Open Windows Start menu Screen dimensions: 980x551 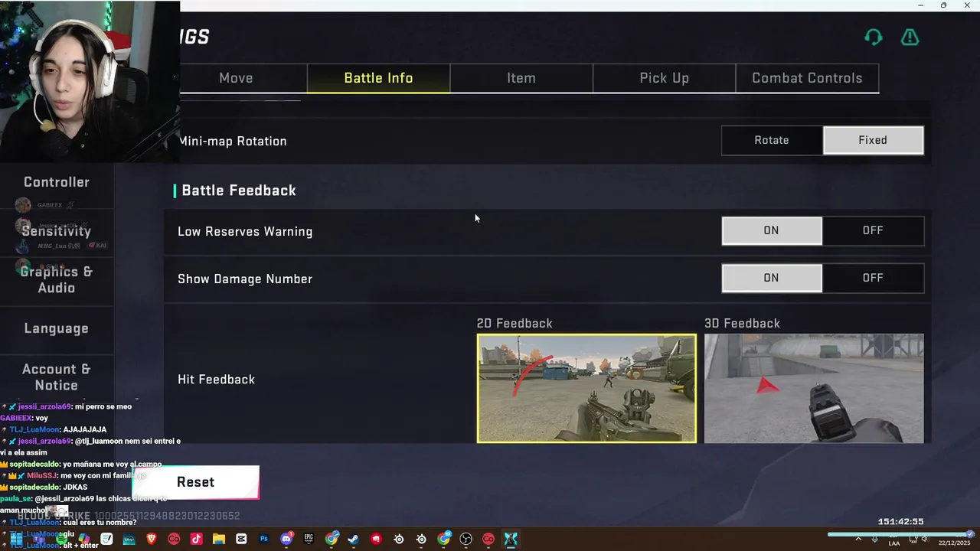(x=16, y=540)
